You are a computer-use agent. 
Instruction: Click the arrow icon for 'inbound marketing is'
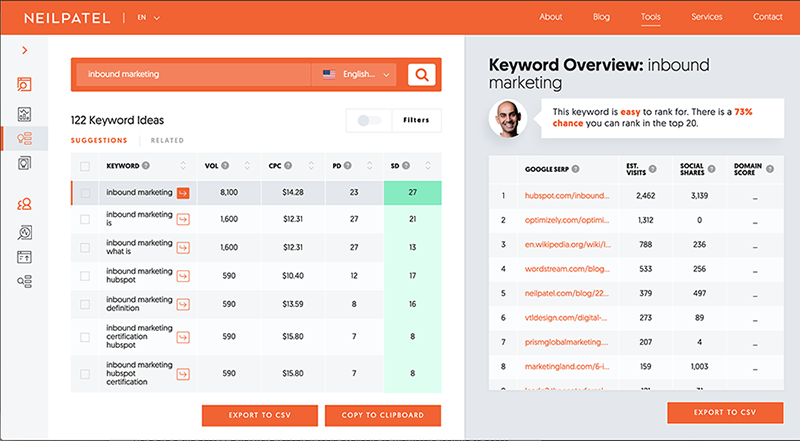[183, 219]
